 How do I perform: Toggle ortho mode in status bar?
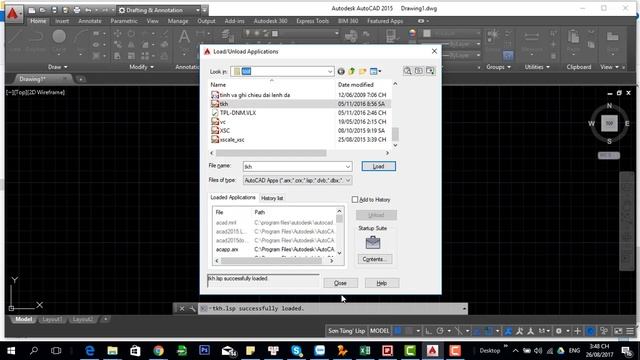tap(429, 331)
